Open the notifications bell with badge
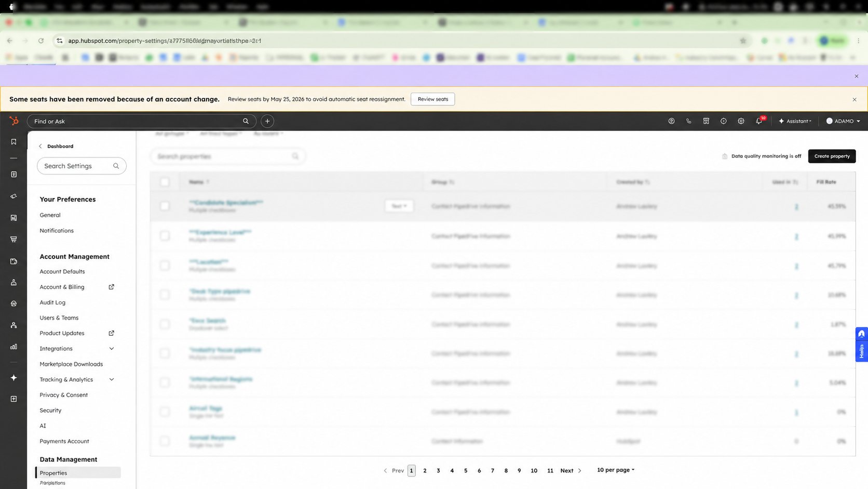This screenshot has height=489, width=868. click(x=759, y=121)
